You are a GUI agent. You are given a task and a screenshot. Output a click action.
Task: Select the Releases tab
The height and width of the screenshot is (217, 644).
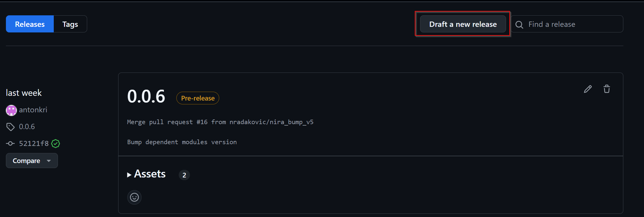(x=30, y=24)
